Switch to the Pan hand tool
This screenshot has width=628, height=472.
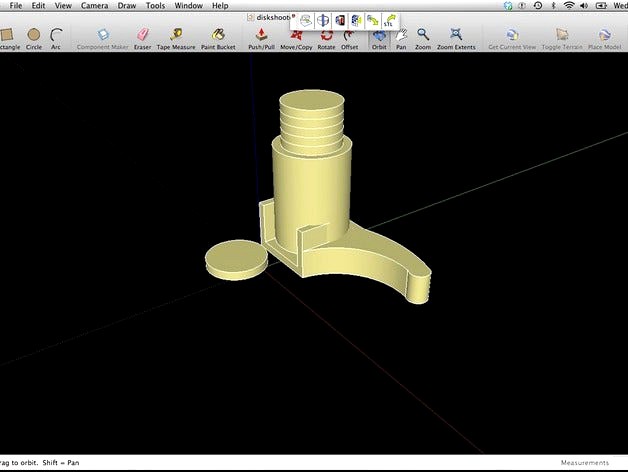[x=401, y=37]
